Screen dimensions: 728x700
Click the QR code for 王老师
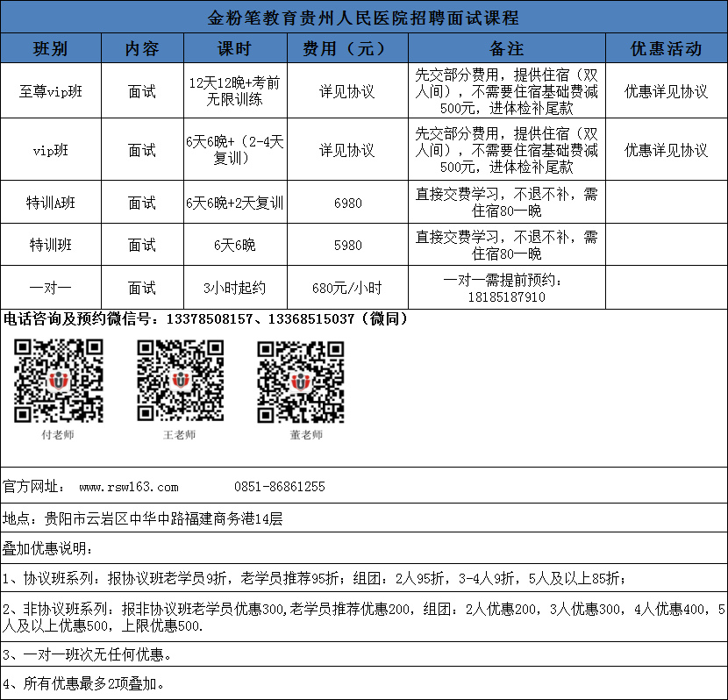pos(180,381)
